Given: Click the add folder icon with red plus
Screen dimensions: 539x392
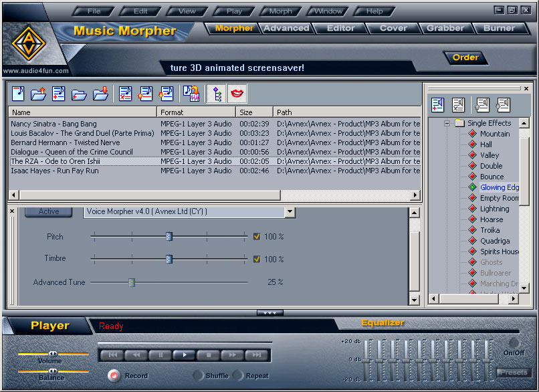Looking at the screenshot, I should pyautogui.click(x=79, y=94).
